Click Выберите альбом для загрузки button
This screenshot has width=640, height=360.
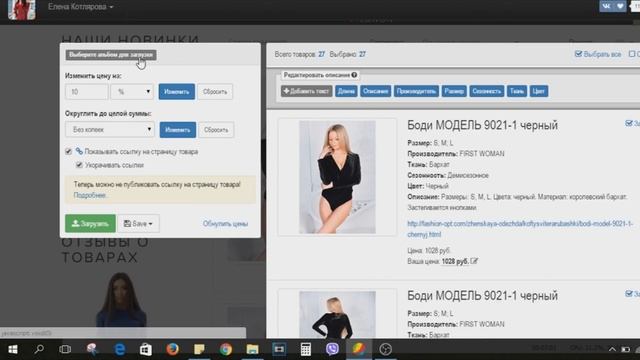tap(111, 55)
